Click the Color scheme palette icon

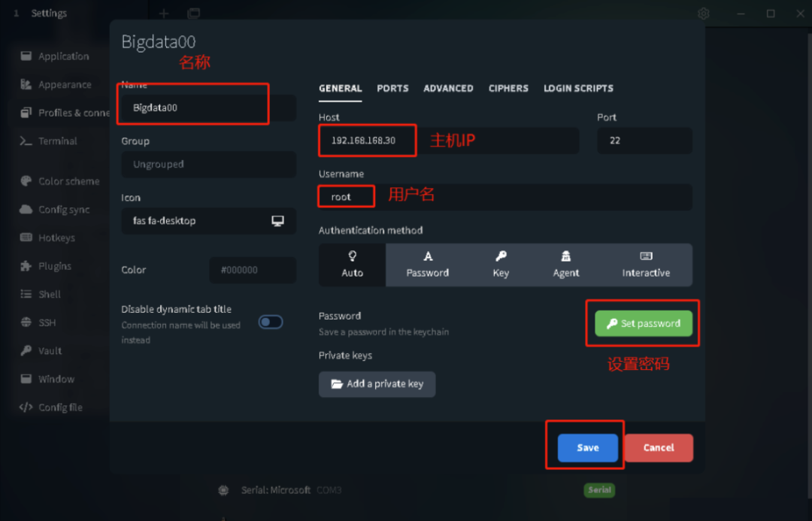(x=26, y=181)
